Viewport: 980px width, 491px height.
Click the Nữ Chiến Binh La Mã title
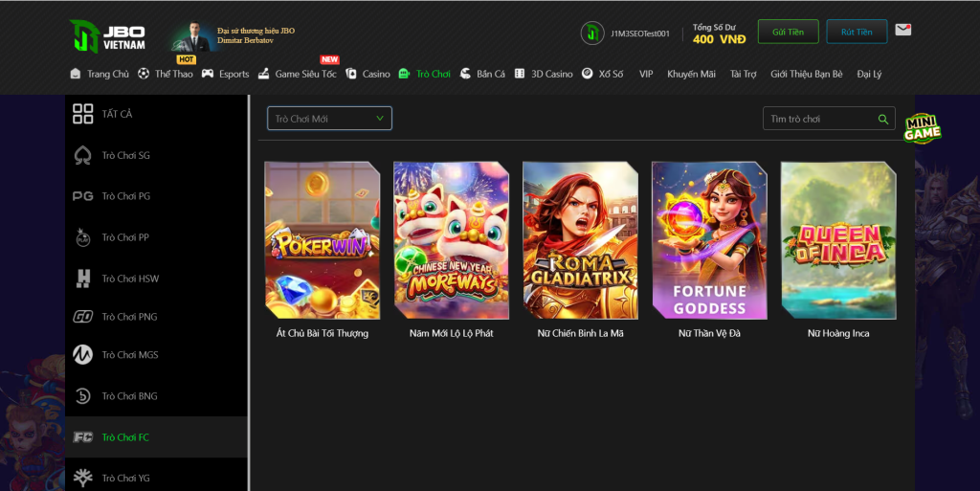coord(580,334)
